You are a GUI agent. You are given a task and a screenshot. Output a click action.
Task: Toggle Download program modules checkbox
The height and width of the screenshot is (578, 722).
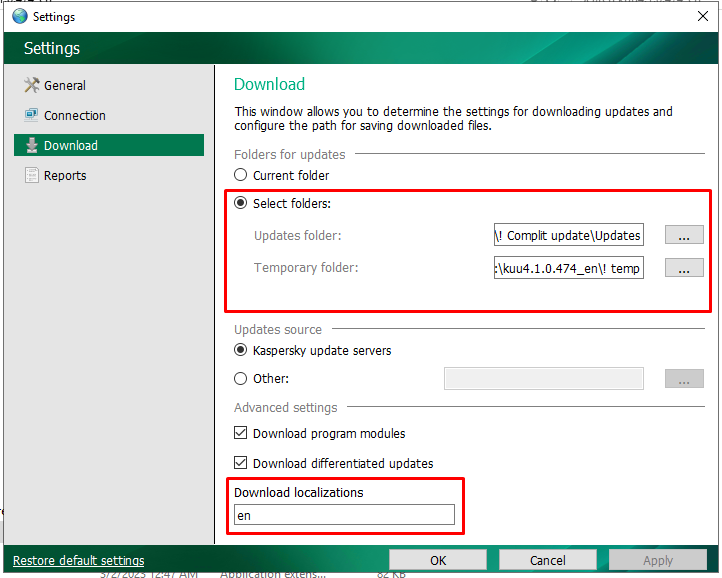[240, 433]
